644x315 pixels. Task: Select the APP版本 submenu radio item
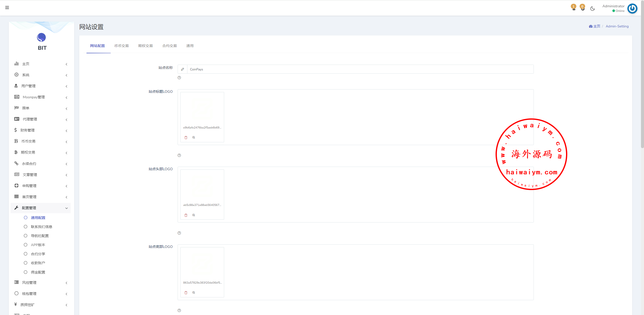pos(38,245)
